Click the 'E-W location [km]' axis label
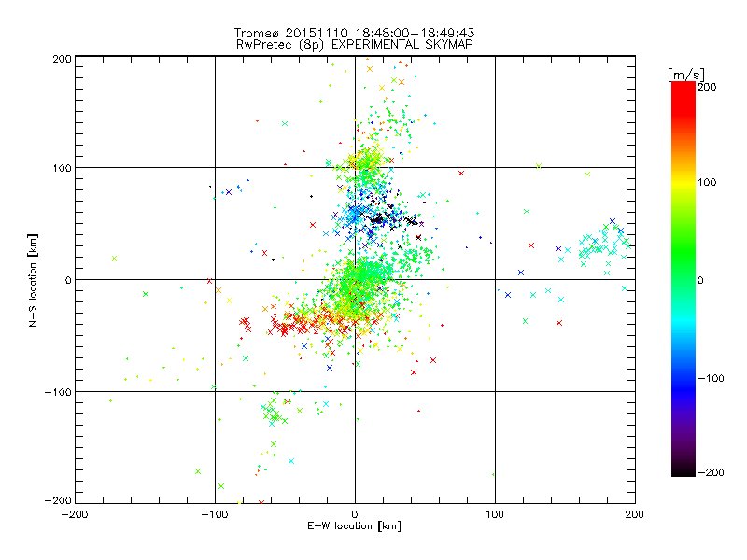747x560 pixels. pyautogui.click(x=355, y=526)
